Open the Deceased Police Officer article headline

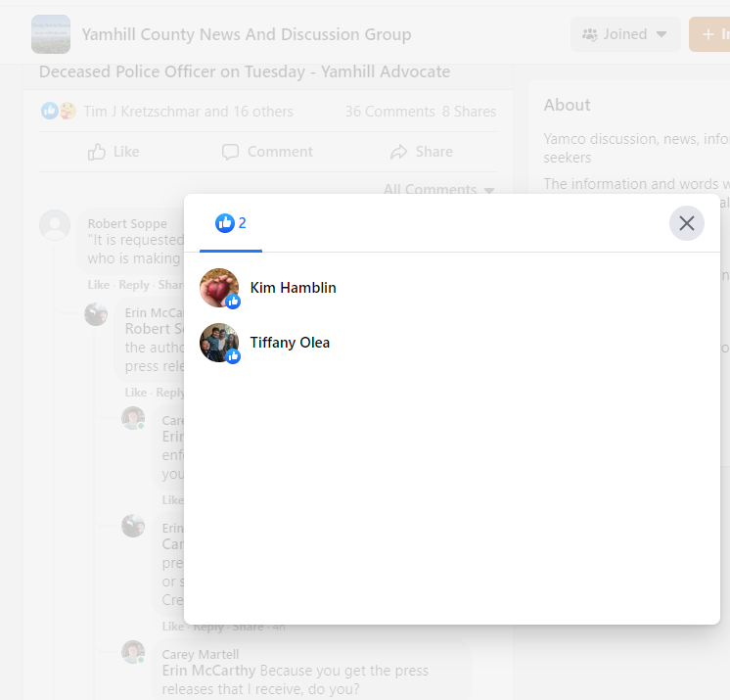pyautogui.click(x=245, y=71)
